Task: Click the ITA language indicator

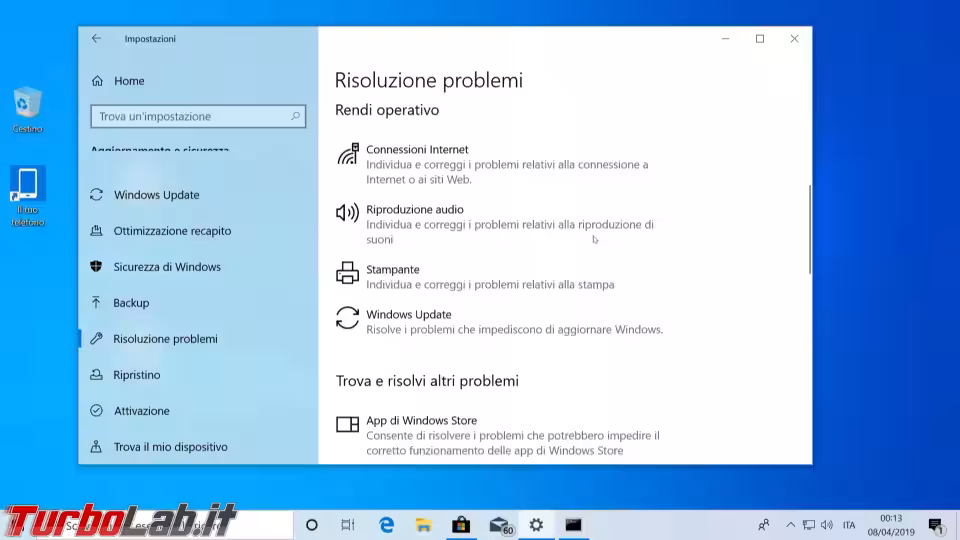Action: tap(849, 525)
